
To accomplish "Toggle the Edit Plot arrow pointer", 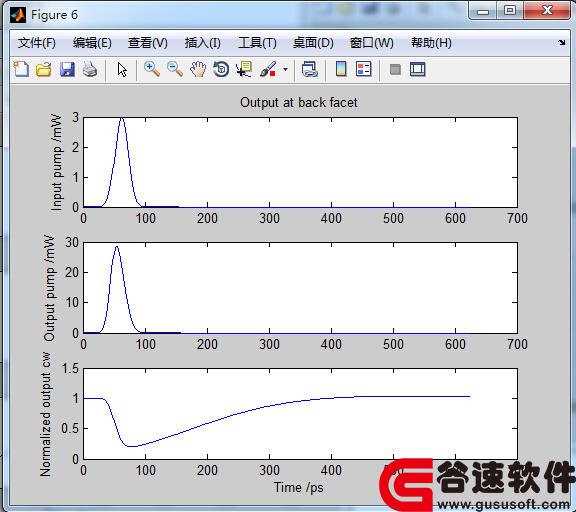I will (122, 69).
